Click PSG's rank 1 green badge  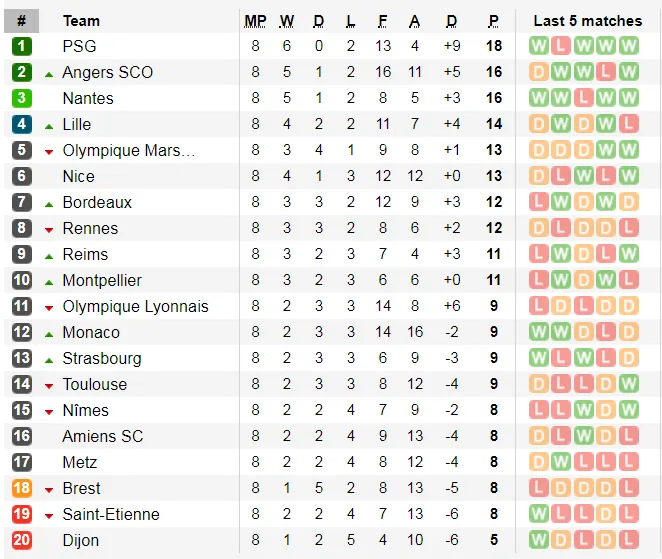pyautogui.click(x=22, y=46)
